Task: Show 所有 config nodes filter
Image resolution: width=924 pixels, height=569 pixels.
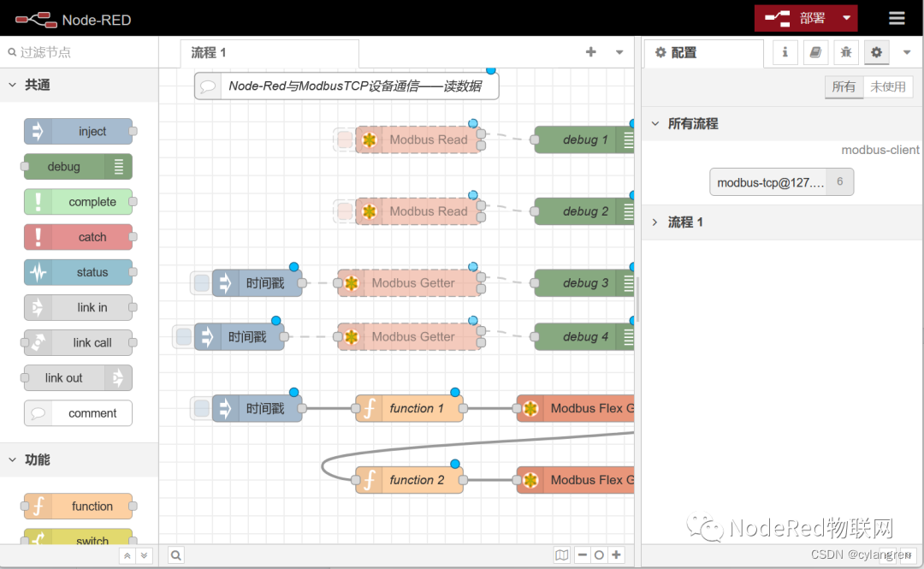Action: tap(844, 86)
